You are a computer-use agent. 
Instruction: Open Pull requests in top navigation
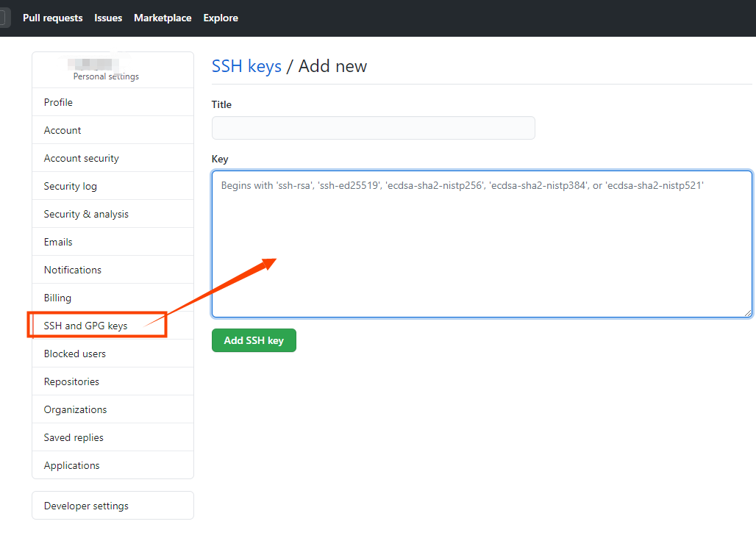tap(52, 18)
